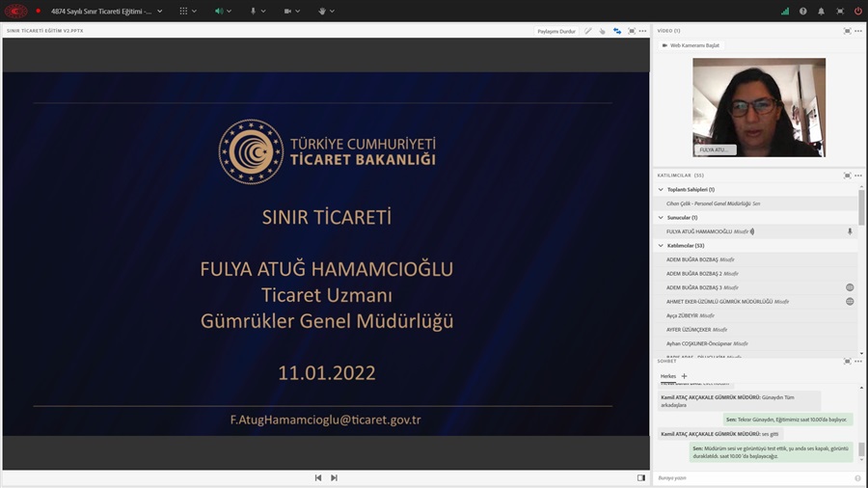
Task: Select Ayhan COŞKUNER-Öncüpınar attendee
Action: (755, 343)
